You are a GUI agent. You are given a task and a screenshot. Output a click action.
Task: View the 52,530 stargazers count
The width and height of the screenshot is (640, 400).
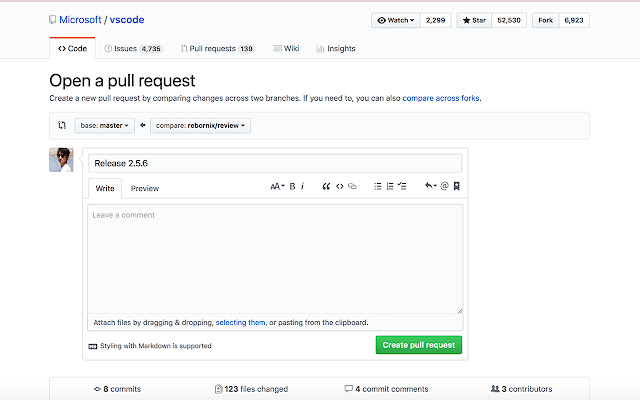click(509, 20)
